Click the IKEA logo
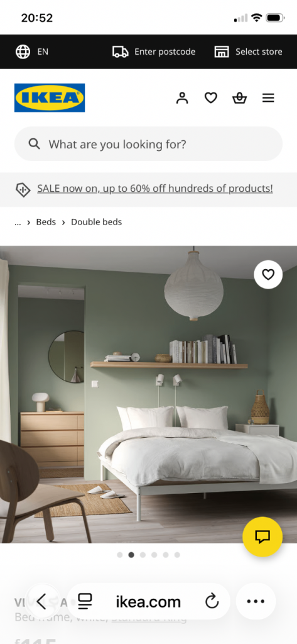 (x=50, y=97)
